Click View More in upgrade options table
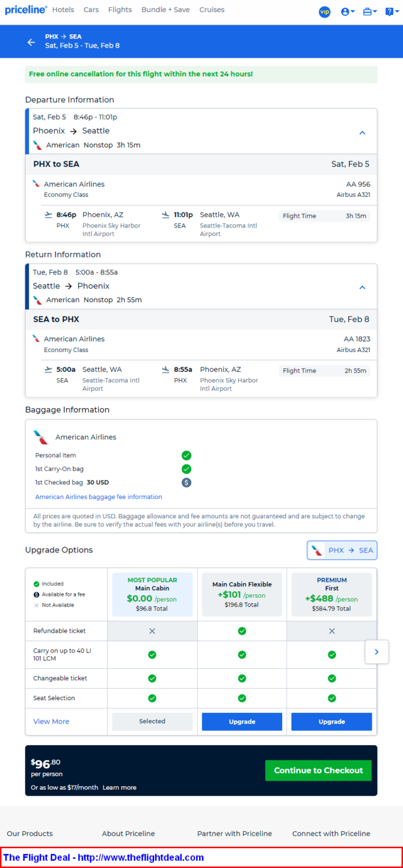This screenshot has width=403, height=868. click(x=51, y=721)
